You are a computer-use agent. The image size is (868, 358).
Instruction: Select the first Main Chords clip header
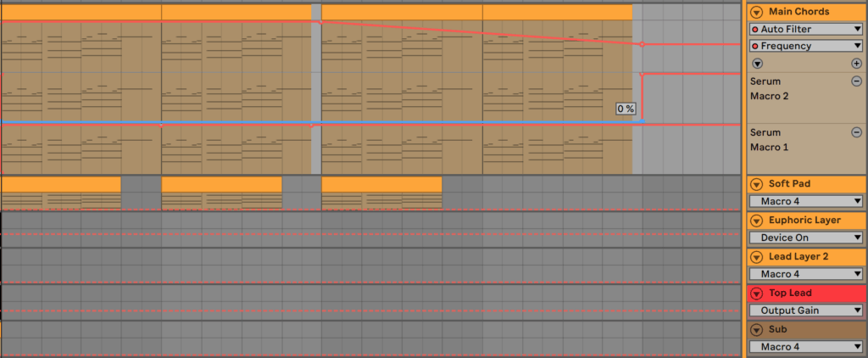pos(81,12)
